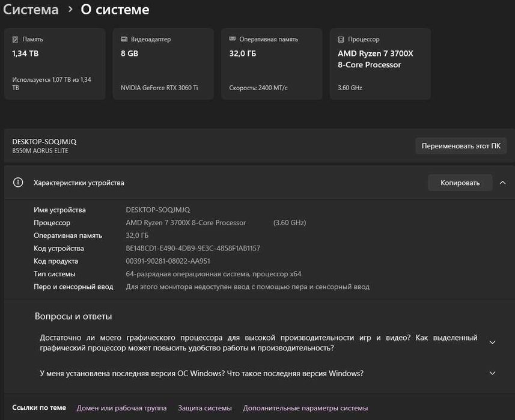
Task: Select B550M AORUS ELITE model text
Action: [40, 151]
